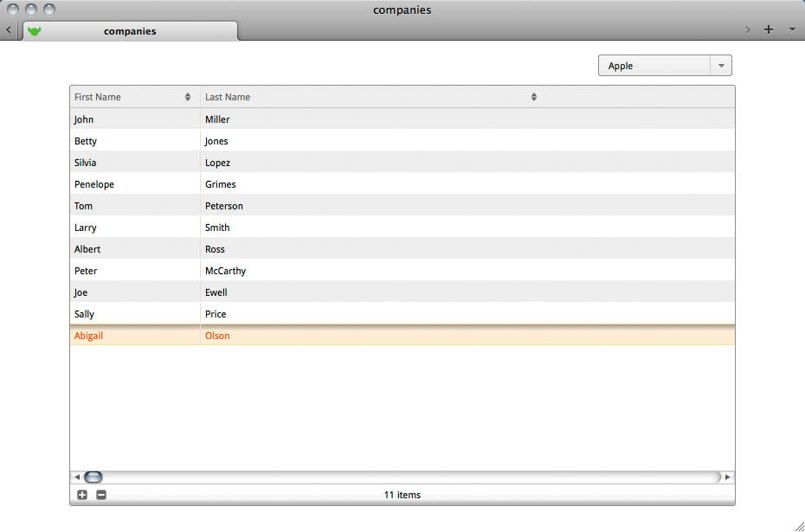805x532 pixels.
Task: Open the tab list dropdown arrow
Action: (x=792, y=29)
